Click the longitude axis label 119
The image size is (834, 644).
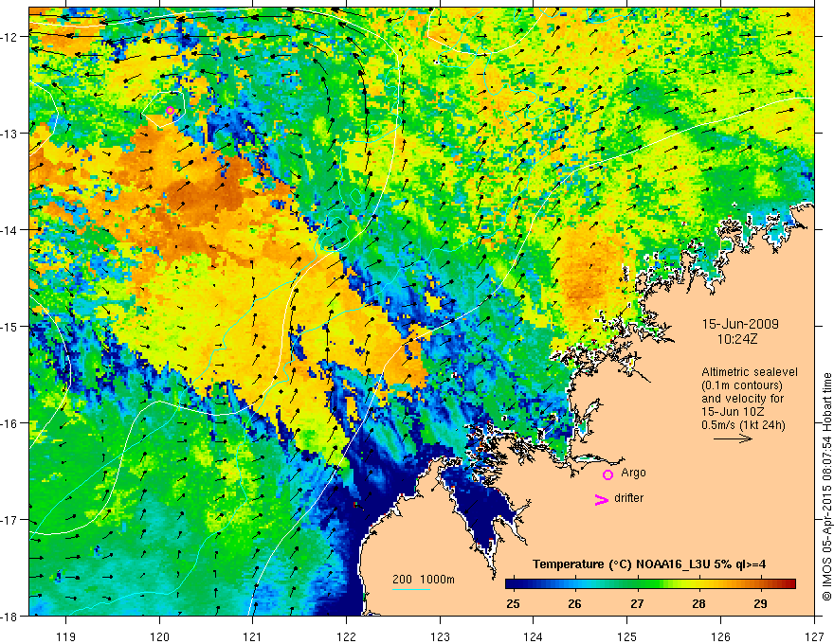coord(66,636)
